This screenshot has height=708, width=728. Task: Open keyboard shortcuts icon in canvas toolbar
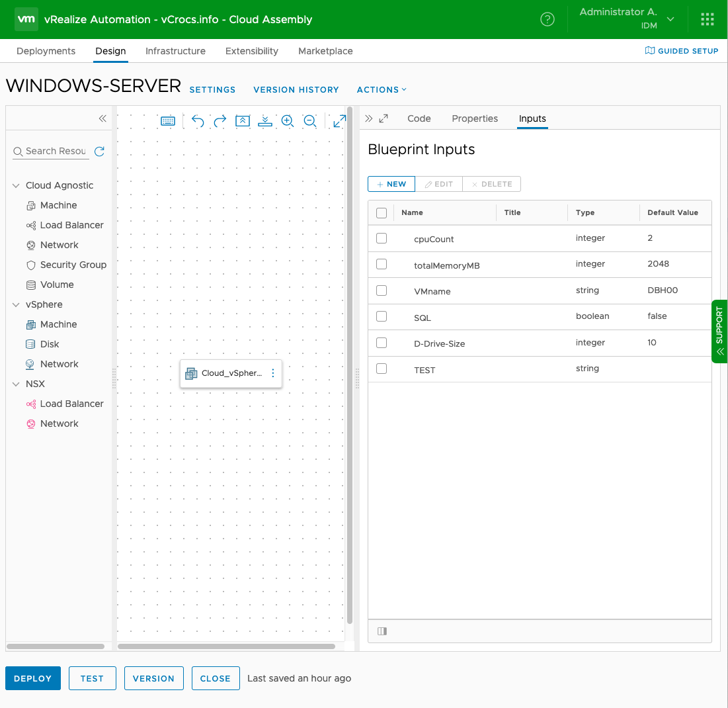pyautogui.click(x=168, y=120)
